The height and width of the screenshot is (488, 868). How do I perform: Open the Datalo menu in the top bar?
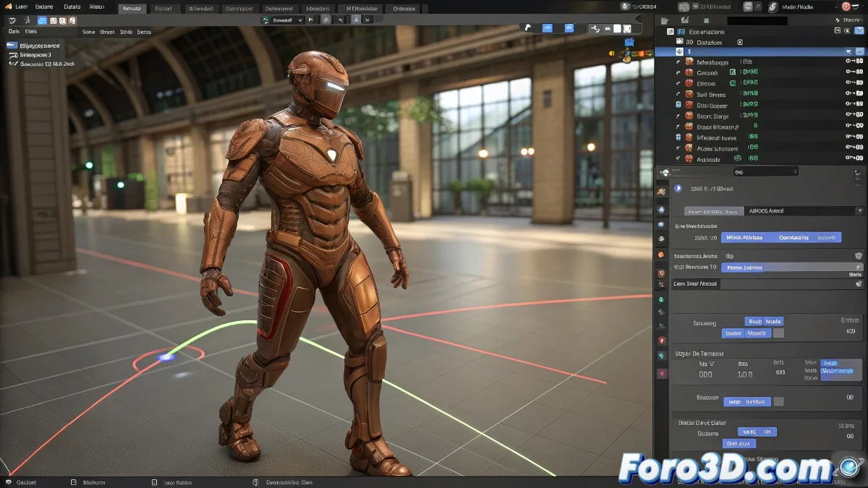tap(72, 7)
